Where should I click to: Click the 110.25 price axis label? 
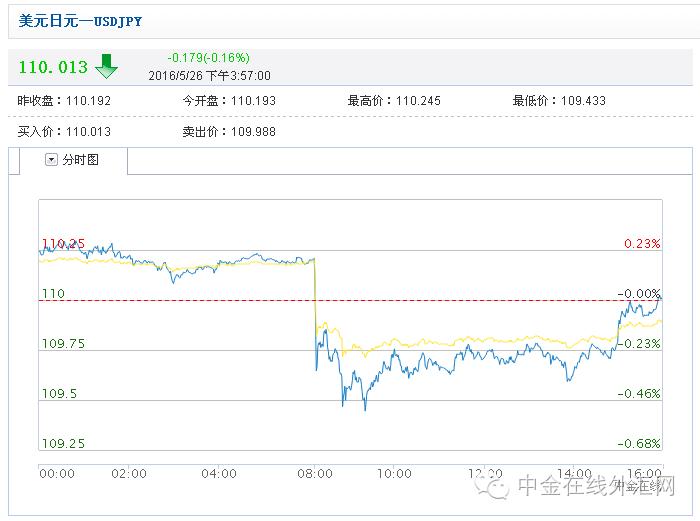63,244
